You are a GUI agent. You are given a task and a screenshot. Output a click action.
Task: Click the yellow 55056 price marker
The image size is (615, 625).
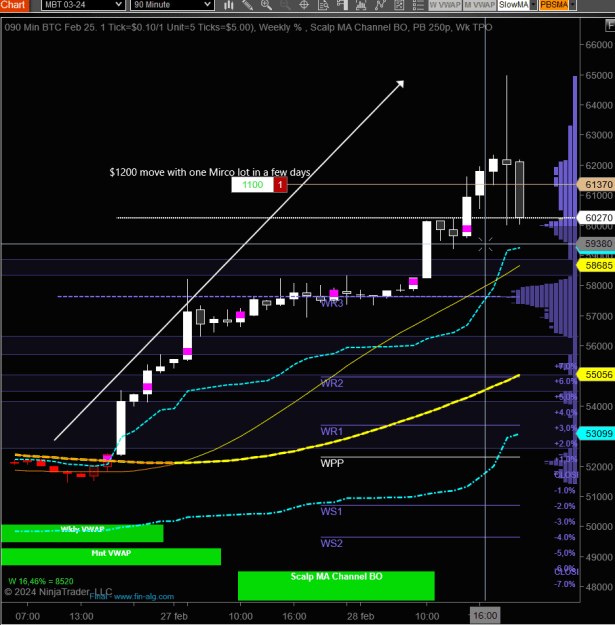coord(596,375)
